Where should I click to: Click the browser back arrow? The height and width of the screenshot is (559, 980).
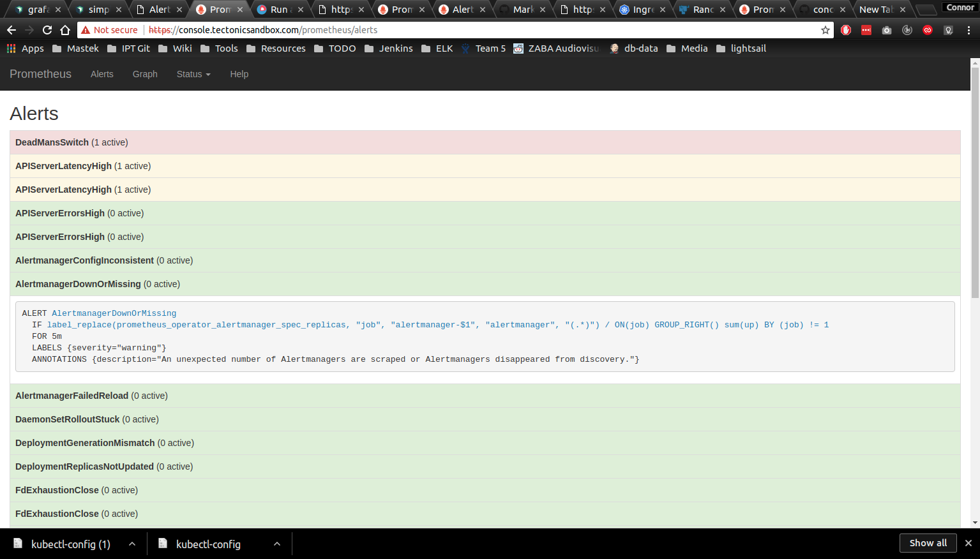click(11, 30)
